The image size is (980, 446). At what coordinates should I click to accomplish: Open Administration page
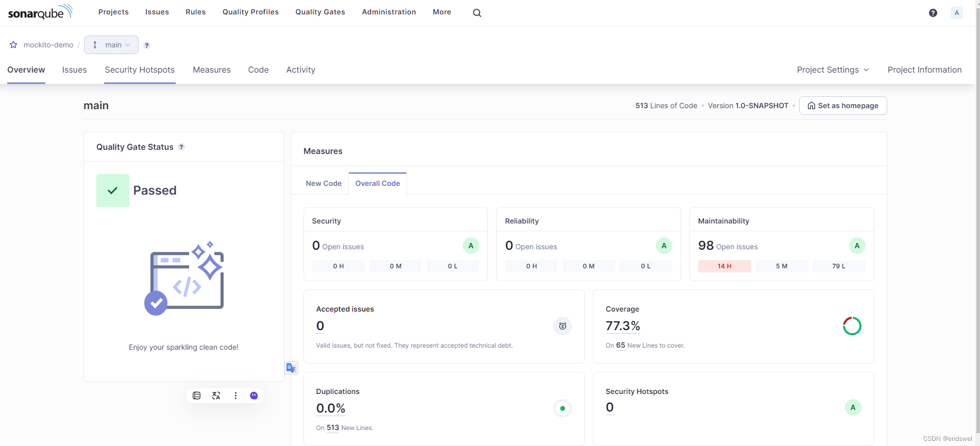[x=389, y=12]
